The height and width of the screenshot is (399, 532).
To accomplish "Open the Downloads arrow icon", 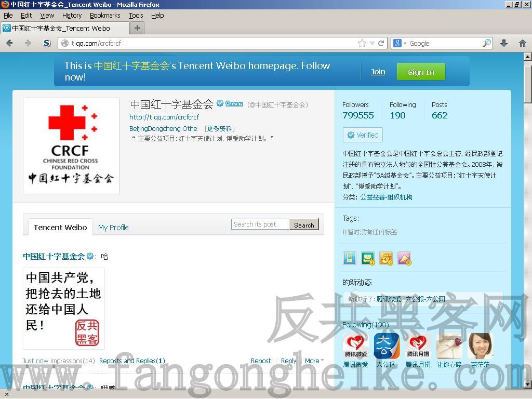I will pos(504,43).
